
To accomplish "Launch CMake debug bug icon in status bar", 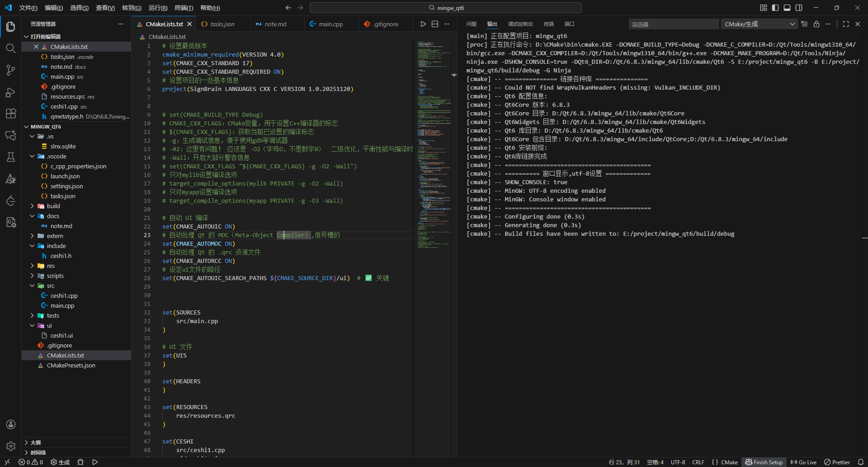I will click(80, 462).
